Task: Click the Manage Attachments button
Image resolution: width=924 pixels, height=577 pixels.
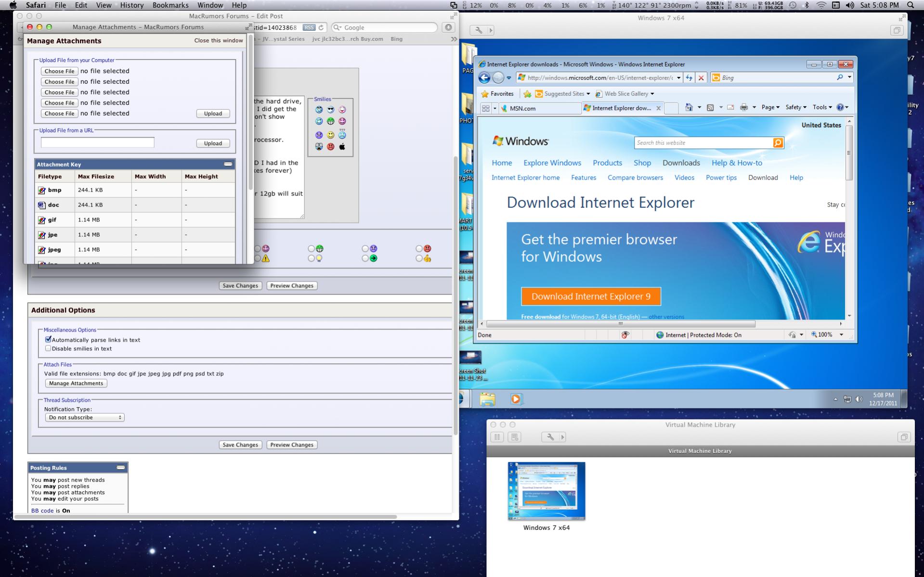Action: click(x=76, y=383)
